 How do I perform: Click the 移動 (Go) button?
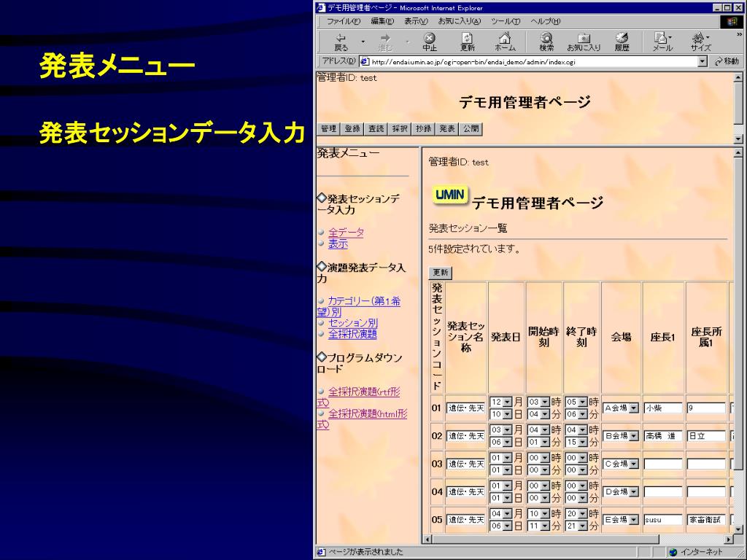point(727,61)
